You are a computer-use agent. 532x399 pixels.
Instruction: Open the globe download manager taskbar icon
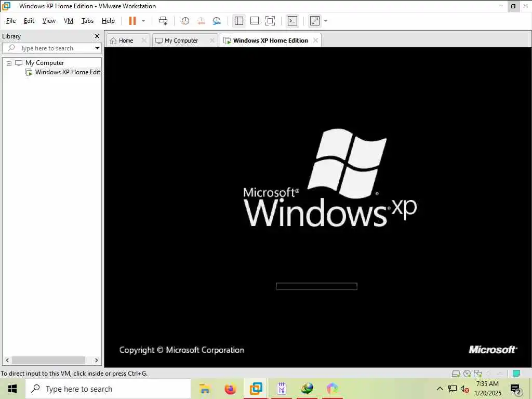pos(307,389)
